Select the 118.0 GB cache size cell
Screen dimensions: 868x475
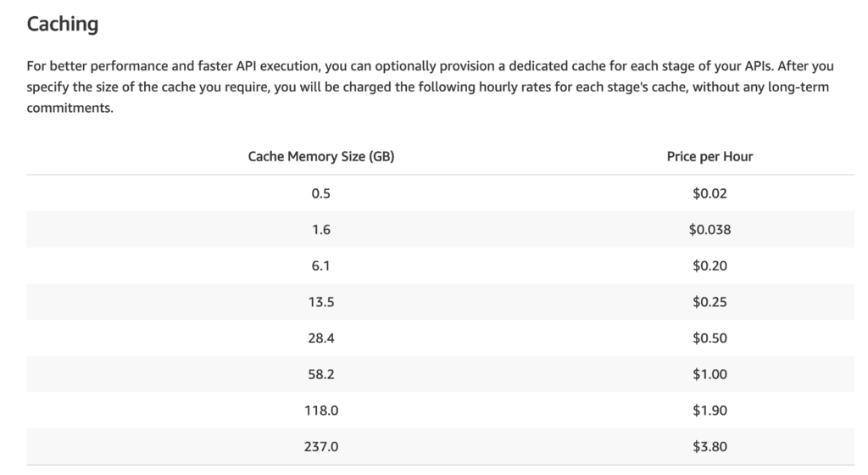tap(320, 410)
